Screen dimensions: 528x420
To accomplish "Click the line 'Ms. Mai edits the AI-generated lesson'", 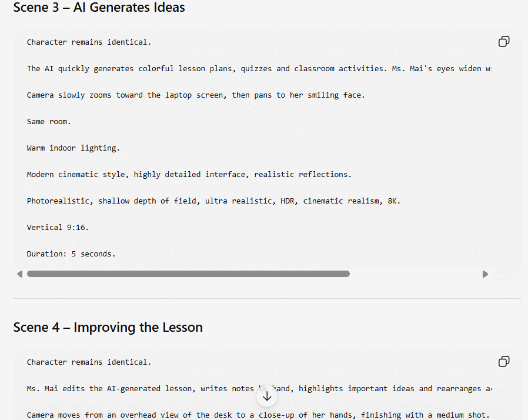I will [259, 389].
